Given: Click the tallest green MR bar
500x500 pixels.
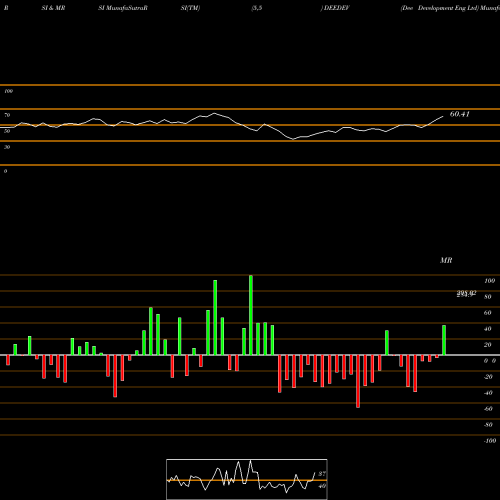Looking at the screenshot, I should [251, 315].
